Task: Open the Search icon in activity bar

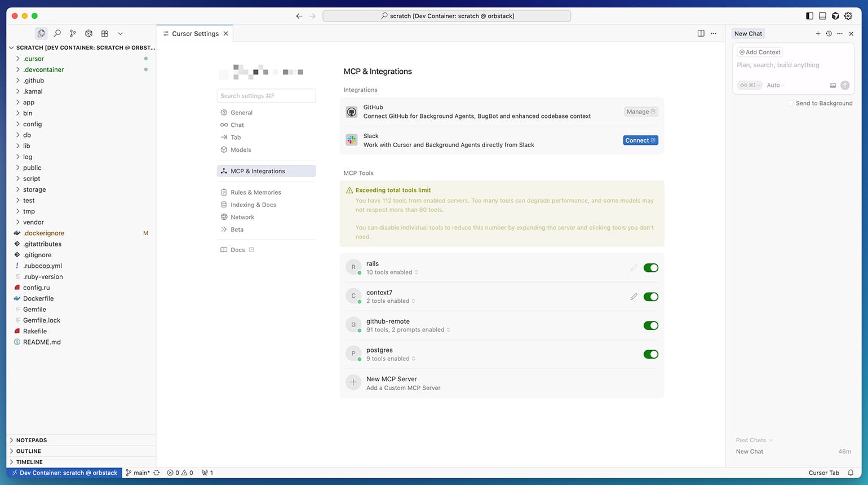Action: tap(57, 34)
